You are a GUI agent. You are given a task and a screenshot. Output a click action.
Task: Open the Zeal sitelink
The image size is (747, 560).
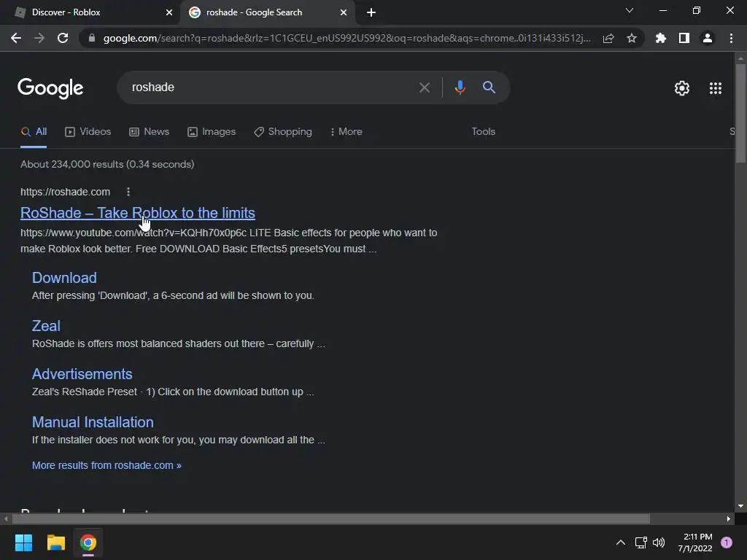[46, 326]
